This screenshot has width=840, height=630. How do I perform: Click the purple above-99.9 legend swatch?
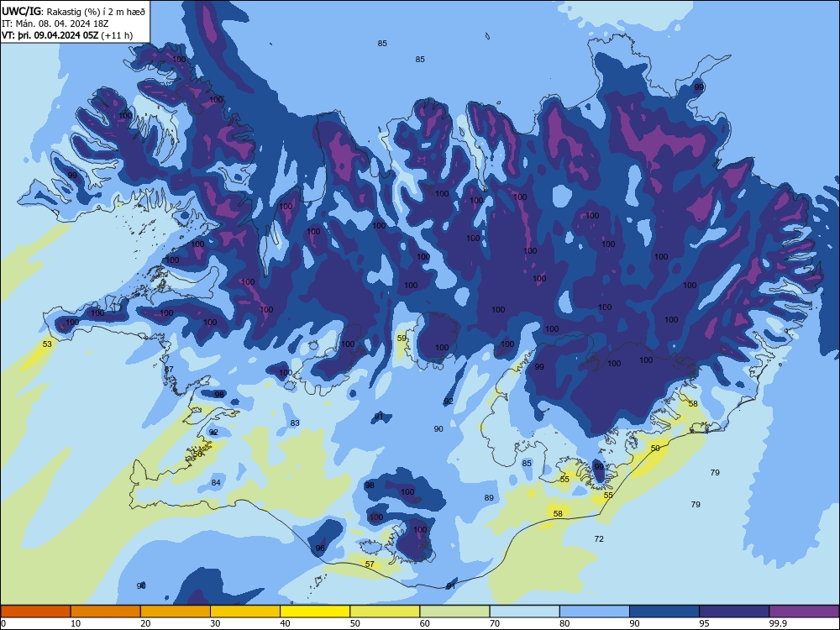pyautogui.click(x=804, y=612)
